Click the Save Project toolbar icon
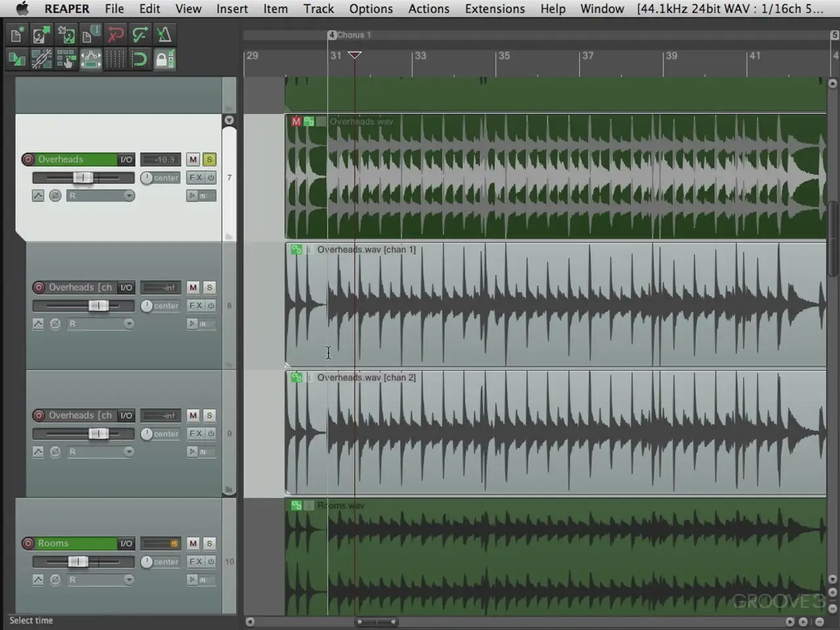The image size is (840, 630). (x=66, y=35)
